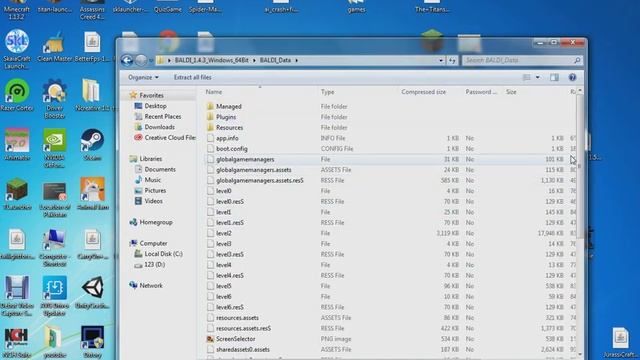Select the Resources folder
Image resolution: width=640 pixels, height=360 pixels.
tap(229, 128)
